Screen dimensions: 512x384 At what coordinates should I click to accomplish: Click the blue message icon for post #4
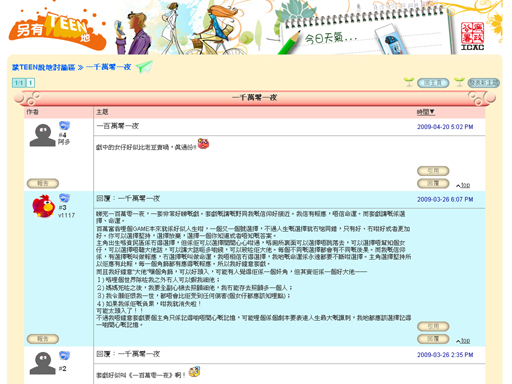click(64, 126)
